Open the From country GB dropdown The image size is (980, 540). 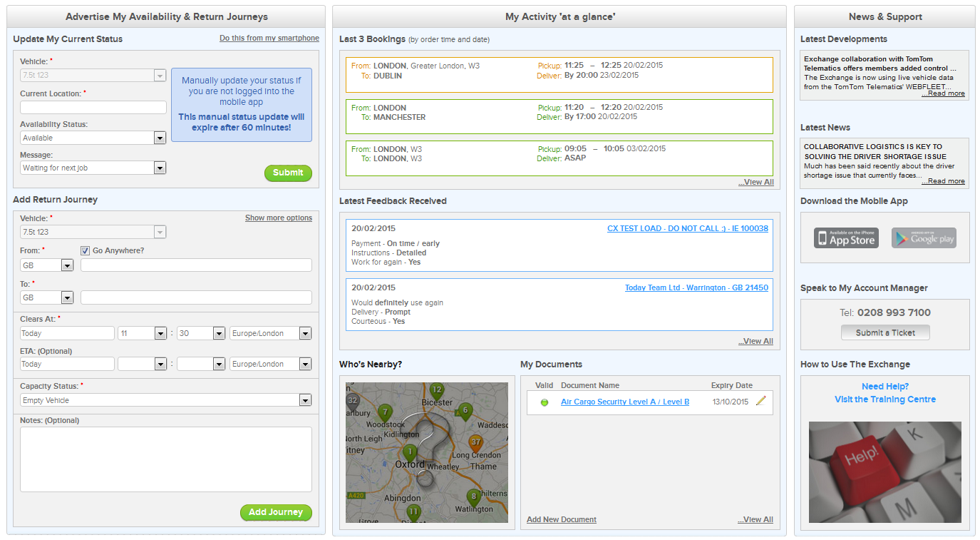(x=47, y=265)
